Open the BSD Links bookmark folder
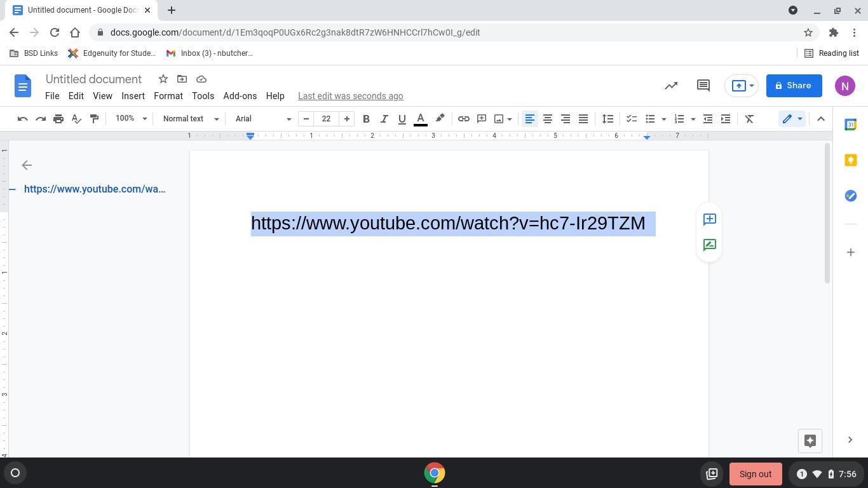This screenshot has width=868, height=488. pos(34,53)
